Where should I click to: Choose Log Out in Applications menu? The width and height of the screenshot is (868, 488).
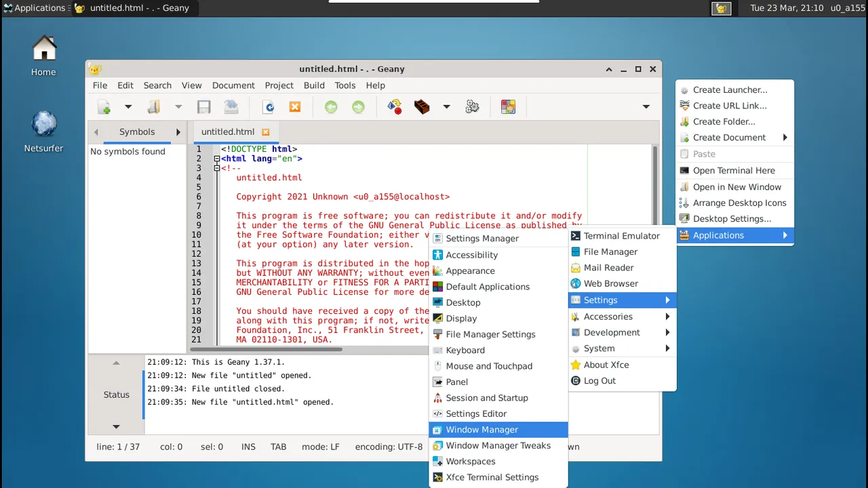click(622, 381)
